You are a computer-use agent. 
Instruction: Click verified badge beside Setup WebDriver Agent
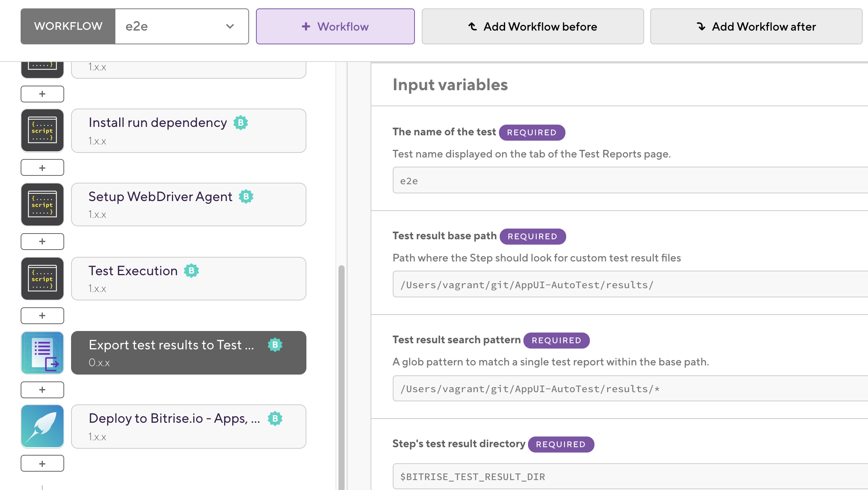tap(246, 197)
